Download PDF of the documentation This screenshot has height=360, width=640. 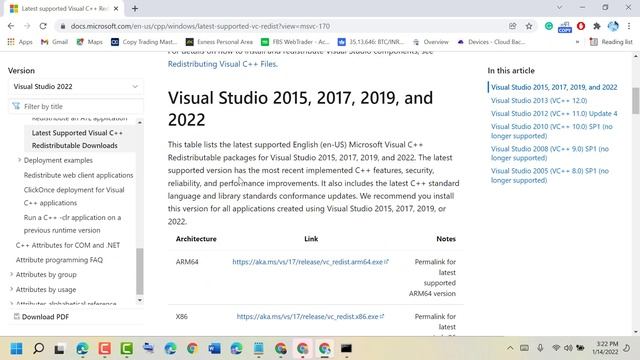(41, 317)
